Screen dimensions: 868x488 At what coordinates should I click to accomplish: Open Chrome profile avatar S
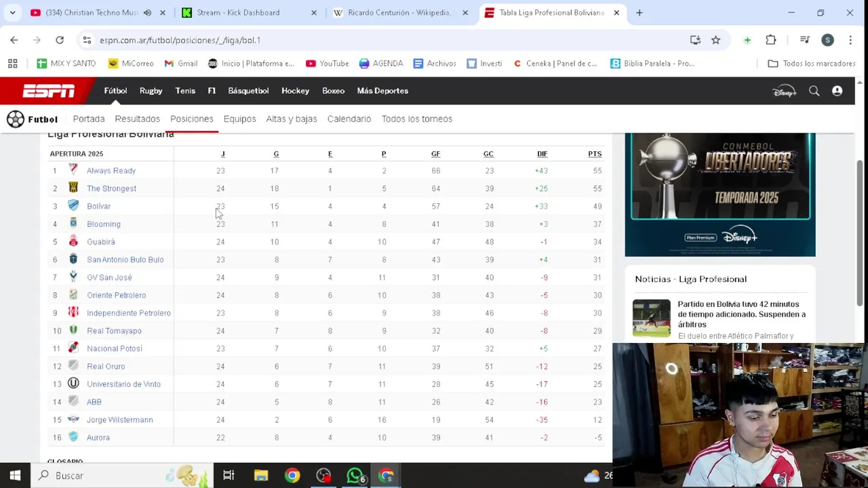[x=827, y=40]
